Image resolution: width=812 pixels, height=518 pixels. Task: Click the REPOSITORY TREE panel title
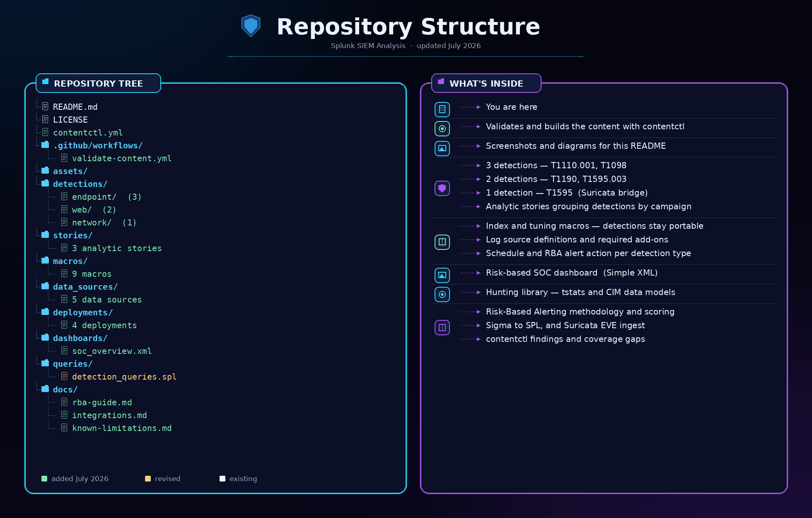[x=98, y=84]
